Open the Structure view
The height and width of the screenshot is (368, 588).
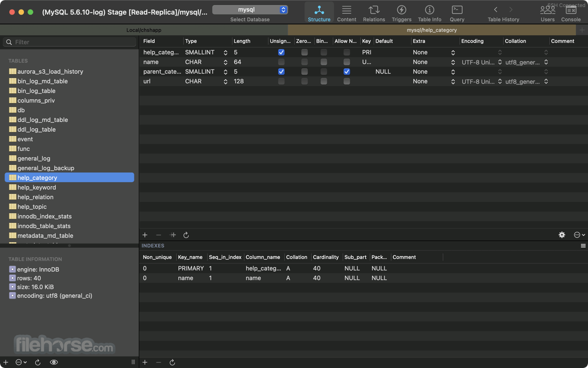pyautogui.click(x=319, y=13)
